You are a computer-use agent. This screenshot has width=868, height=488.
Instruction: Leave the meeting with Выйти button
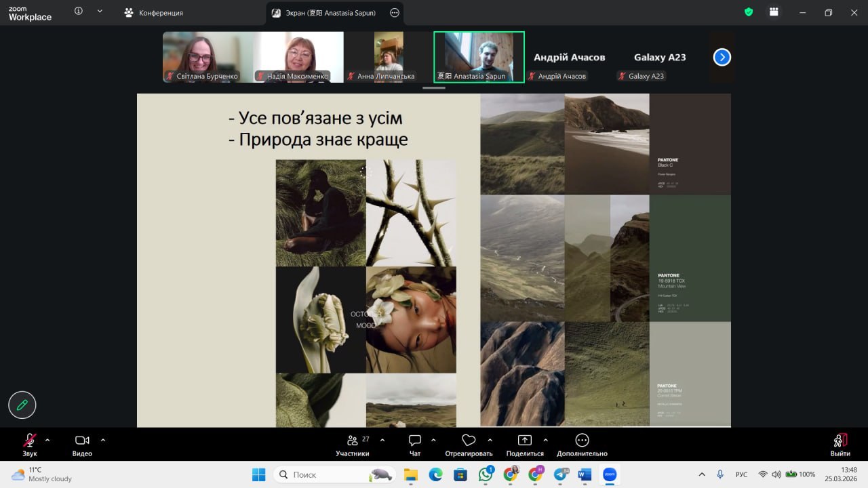pos(840,445)
